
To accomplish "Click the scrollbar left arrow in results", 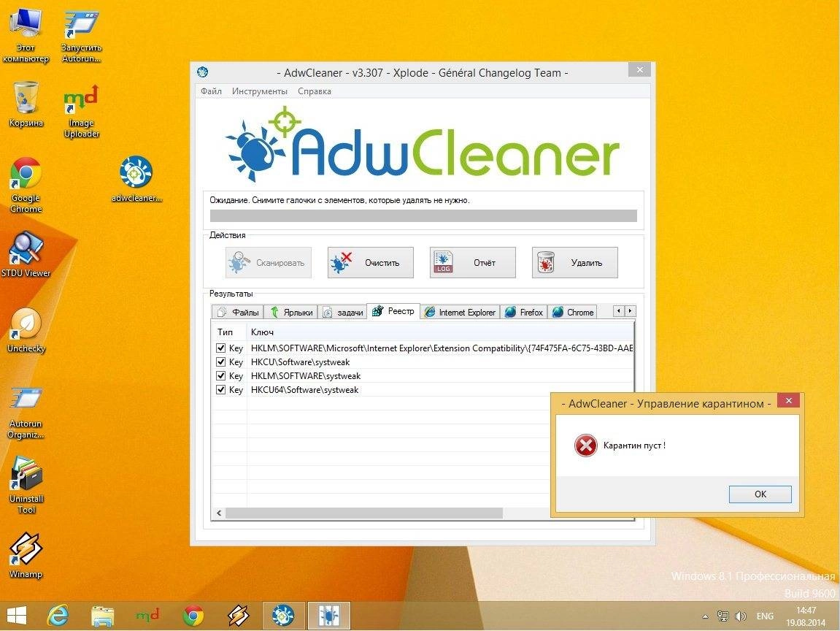I will point(219,513).
